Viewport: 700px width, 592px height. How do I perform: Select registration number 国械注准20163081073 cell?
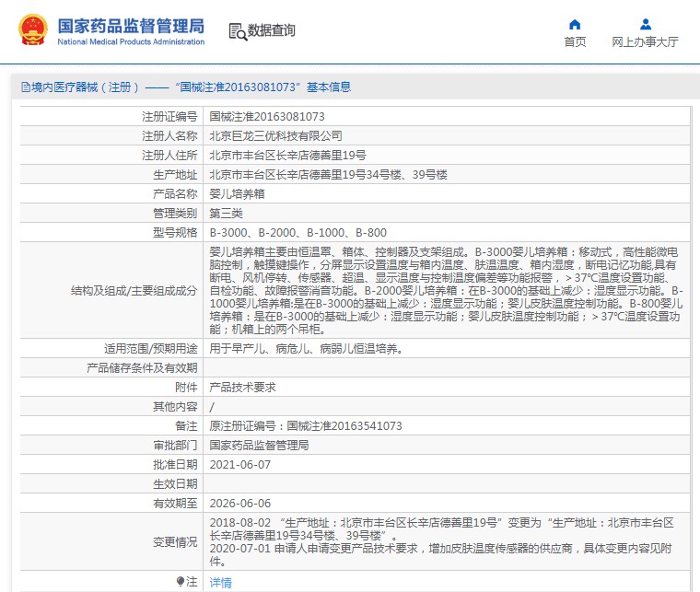click(267, 116)
